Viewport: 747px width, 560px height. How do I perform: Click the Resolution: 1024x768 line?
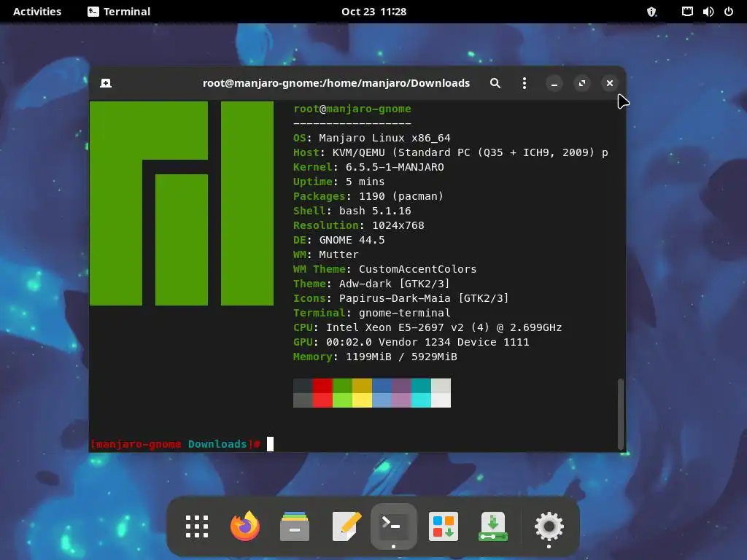pos(359,225)
